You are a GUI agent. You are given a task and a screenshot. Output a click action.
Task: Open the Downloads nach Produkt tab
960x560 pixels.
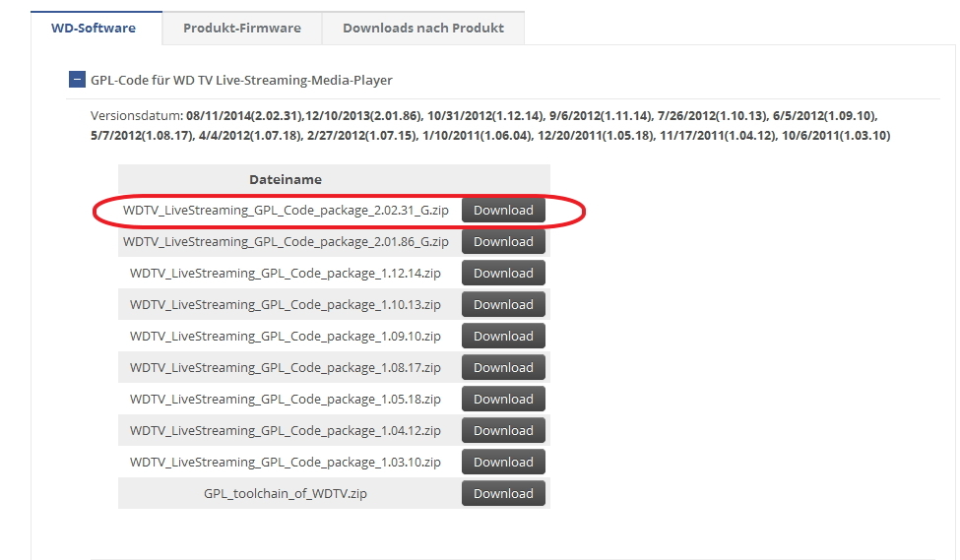423,29
